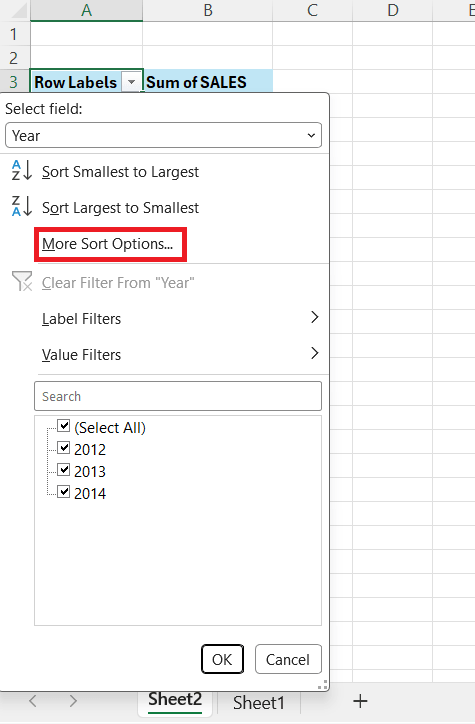Viewport: 475px width, 724px height.
Task: Go to previous sheet with left arrow
Action: coord(33,701)
